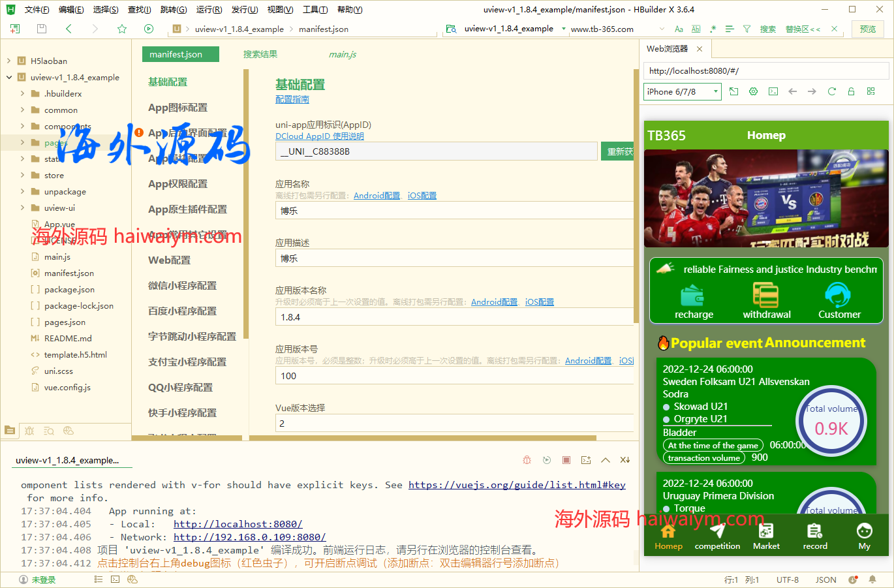Viewport: 894px width, 588px height.
Task: Refresh the Web浏览器 preview page
Action: click(831, 91)
